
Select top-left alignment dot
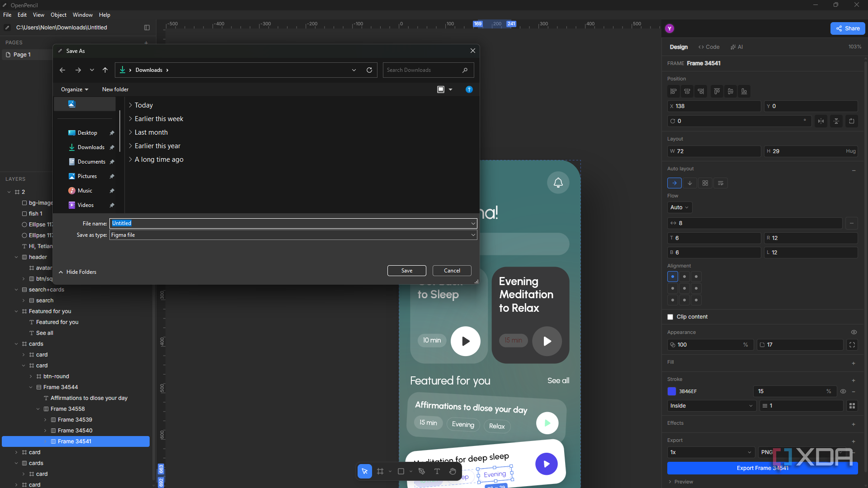tap(673, 277)
